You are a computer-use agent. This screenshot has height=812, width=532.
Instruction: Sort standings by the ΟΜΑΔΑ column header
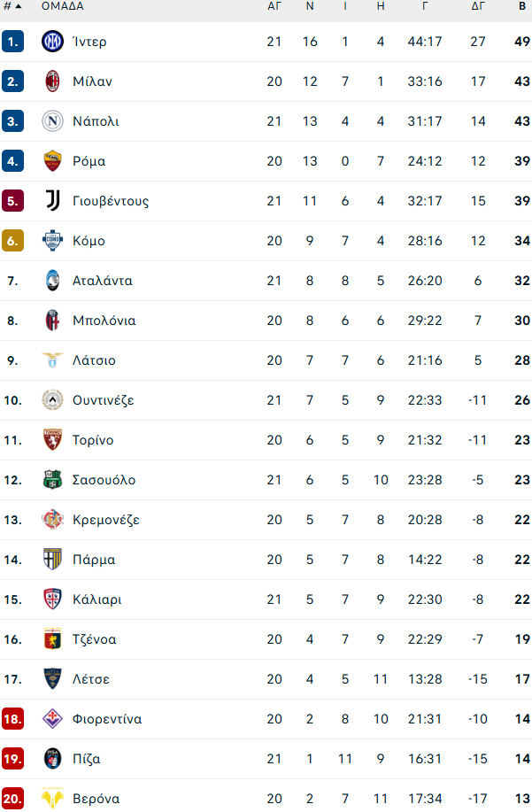(62, 6)
